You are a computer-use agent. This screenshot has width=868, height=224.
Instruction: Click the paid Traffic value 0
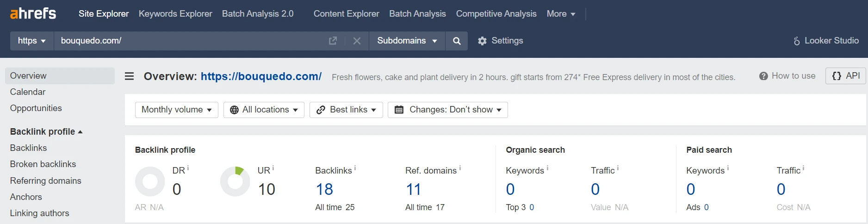pyautogui.click(x=781, y=189)
